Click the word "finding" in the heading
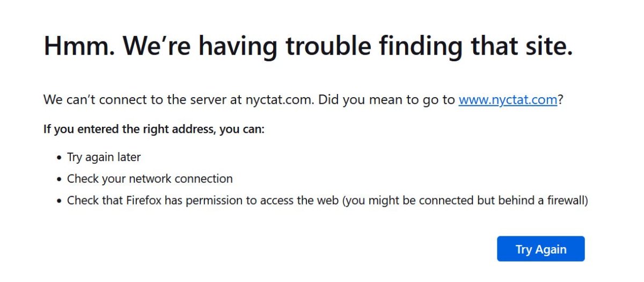The height and width of the screenshot is (282, 644). 419,45
